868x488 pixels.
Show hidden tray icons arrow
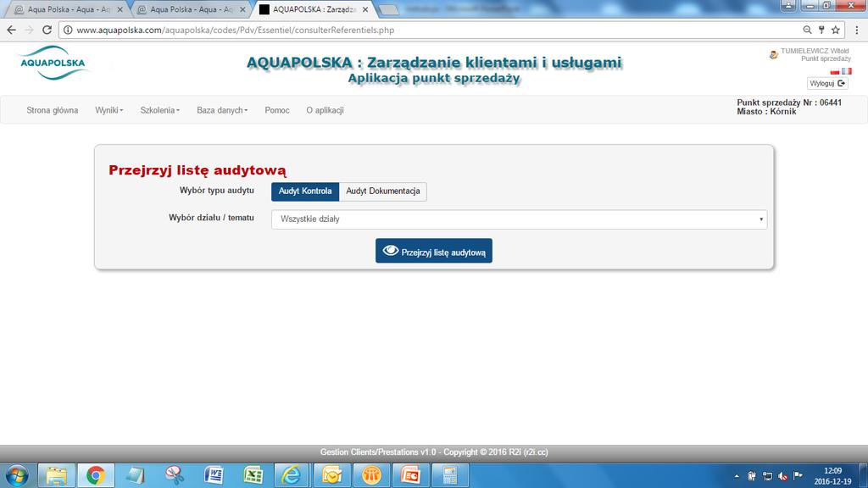737,476
